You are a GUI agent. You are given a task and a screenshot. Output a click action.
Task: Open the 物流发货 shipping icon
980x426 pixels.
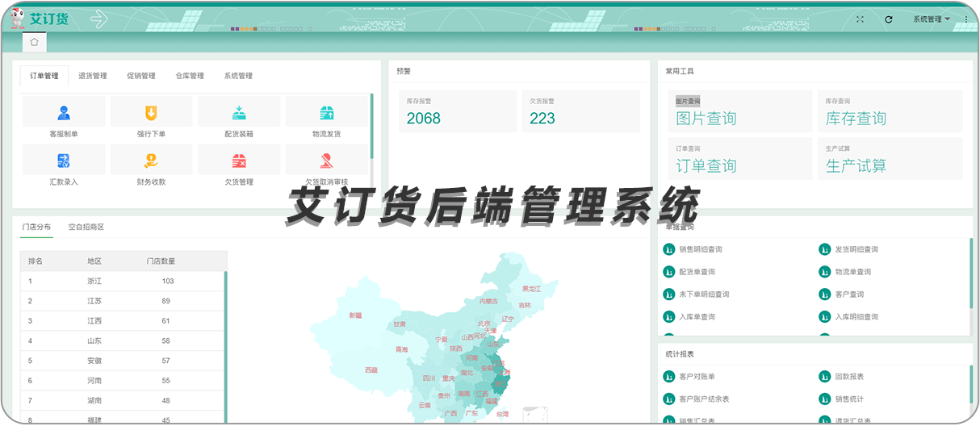[x=327, y=113]
